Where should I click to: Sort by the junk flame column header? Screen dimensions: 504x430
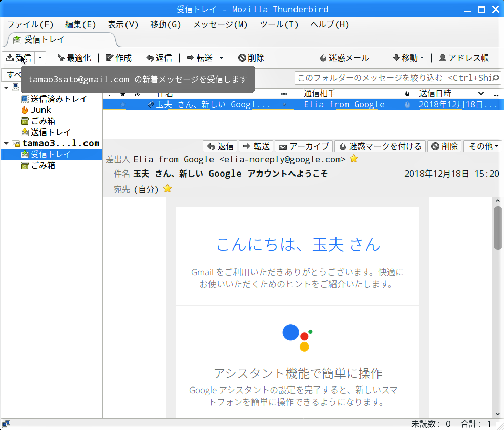[x=407, y=94]
